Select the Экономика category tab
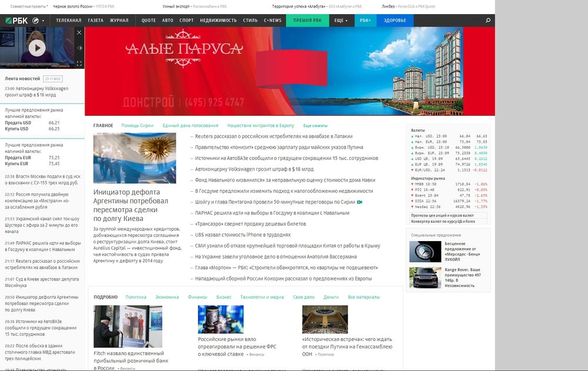588x371 pixels. pos(167,297)
